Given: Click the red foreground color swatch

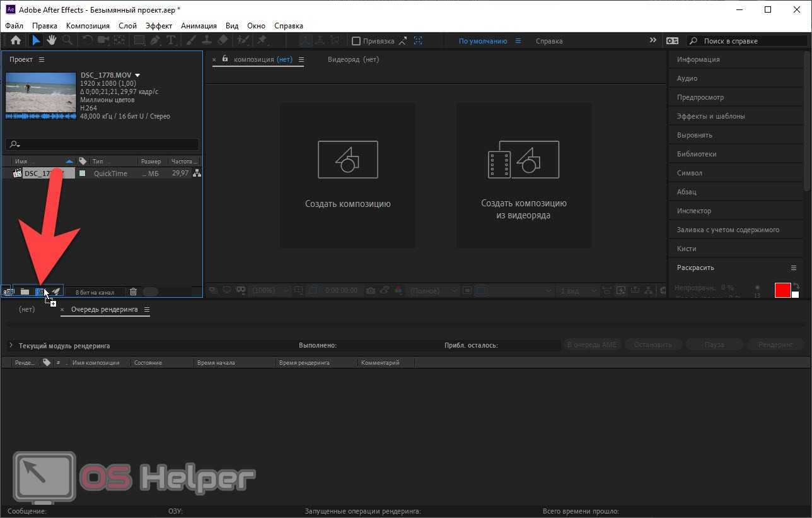Looking at the screenshot, I should tap(782, 290).
